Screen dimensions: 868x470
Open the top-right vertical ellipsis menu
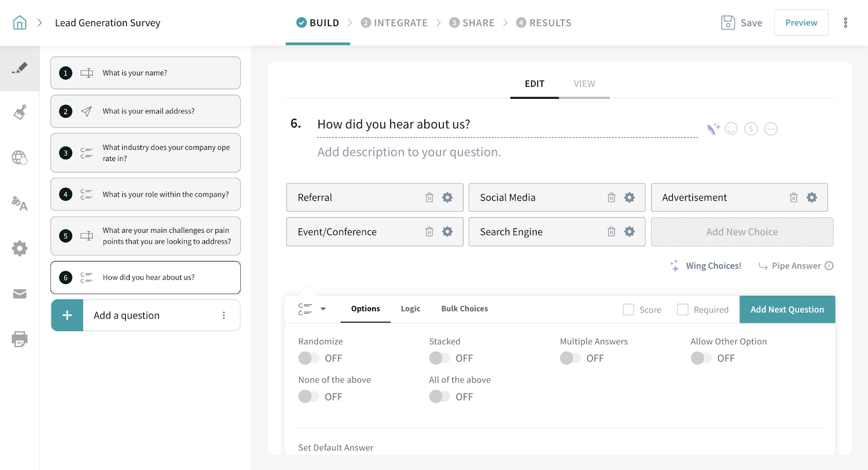tap(845, 23)
